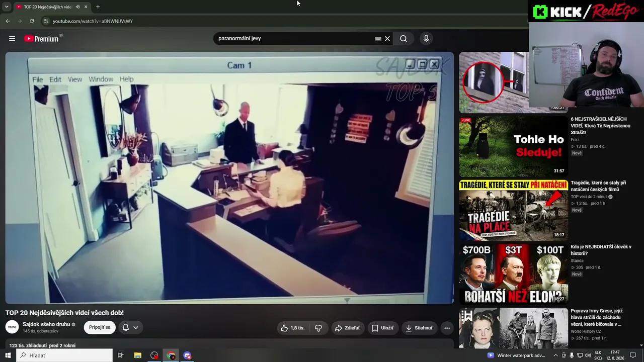Image resolution: width=644 pixels, height=362 pixels.
Task: Open the Windows Start menu
Action: coord(8,355)
